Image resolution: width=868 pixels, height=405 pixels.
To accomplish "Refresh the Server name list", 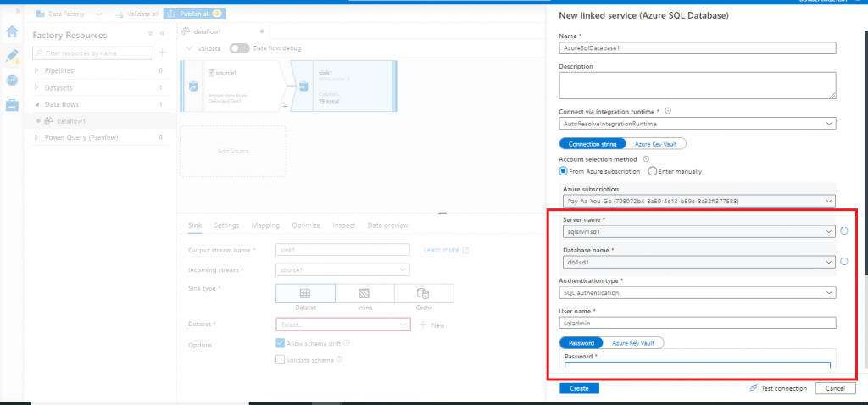I will (844, 230).
